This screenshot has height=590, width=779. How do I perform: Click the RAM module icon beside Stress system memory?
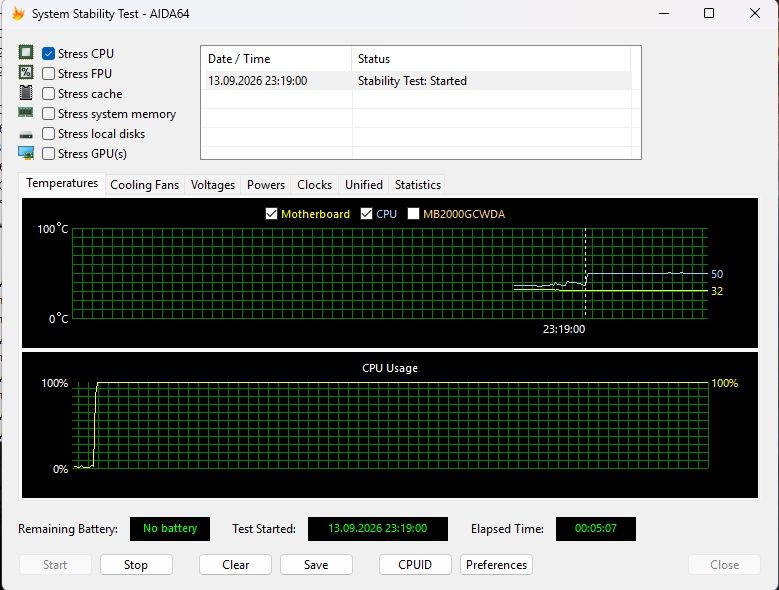(x=26, y=113)
